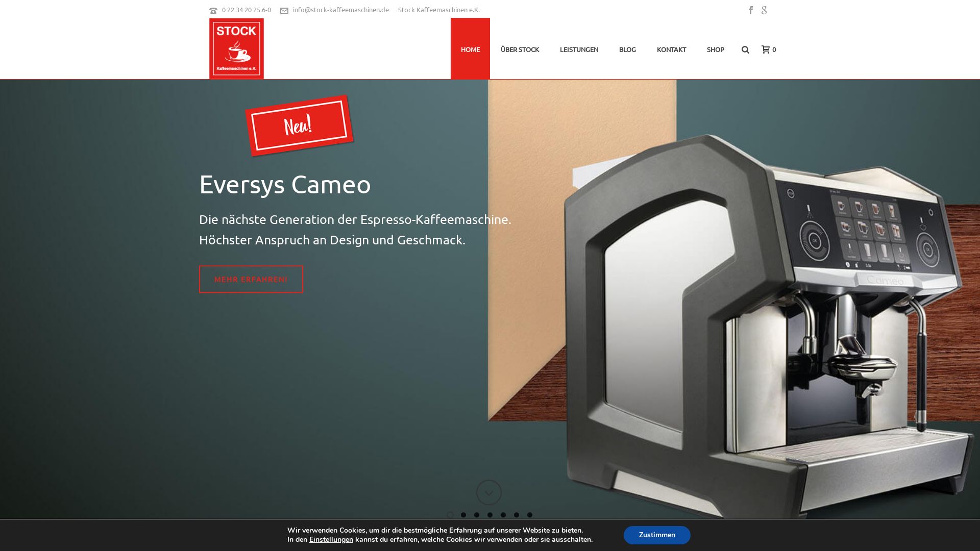Select the second slider dot
980x551 pixels.
click(x=463, y=515)
